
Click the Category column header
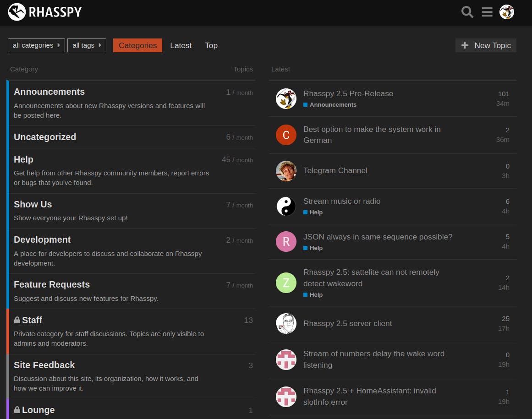(x=24, y=69)
